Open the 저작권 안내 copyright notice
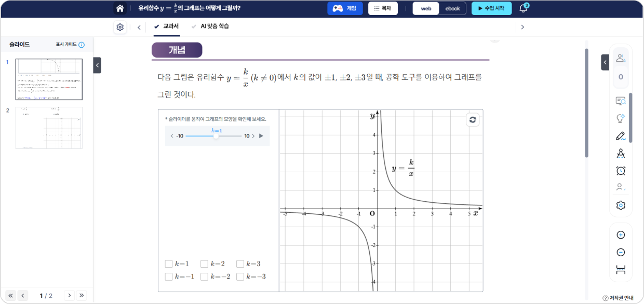Viewport: 644px width, 304px height. (618, 298)
